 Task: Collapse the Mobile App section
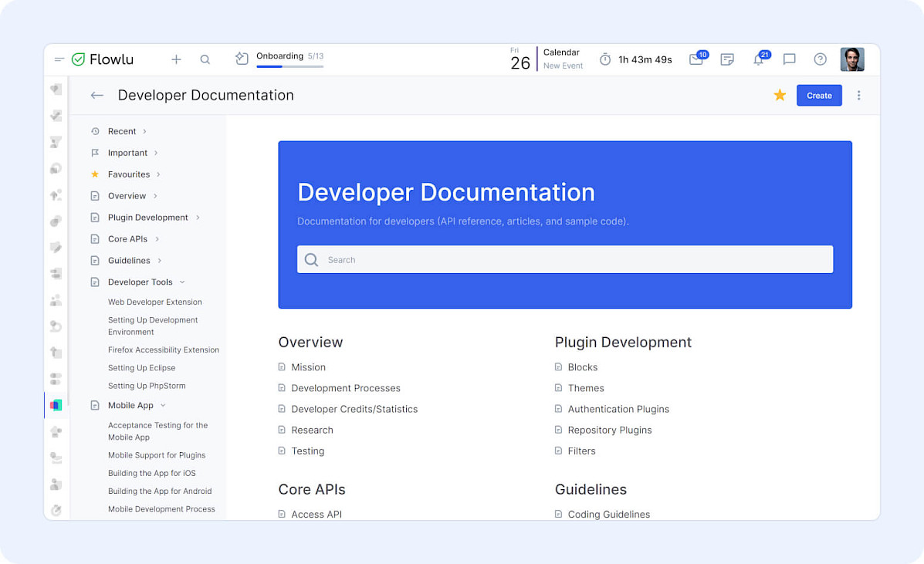click(163, 406)
